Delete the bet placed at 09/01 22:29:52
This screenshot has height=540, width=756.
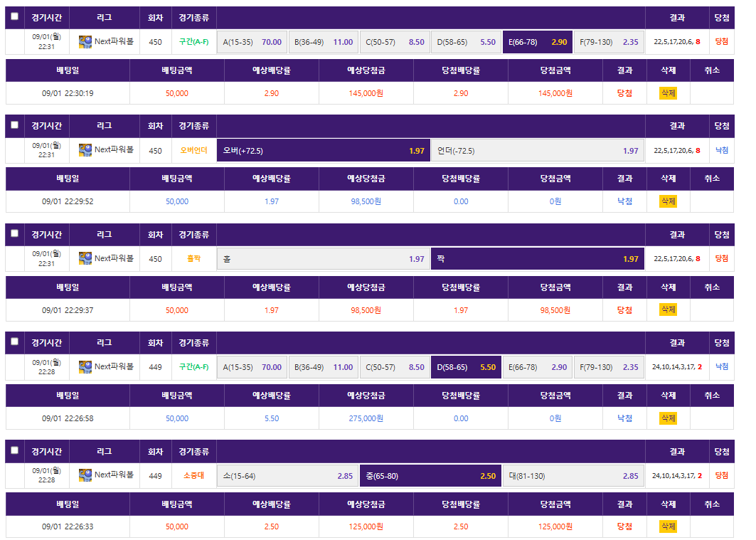pos(668,201)
